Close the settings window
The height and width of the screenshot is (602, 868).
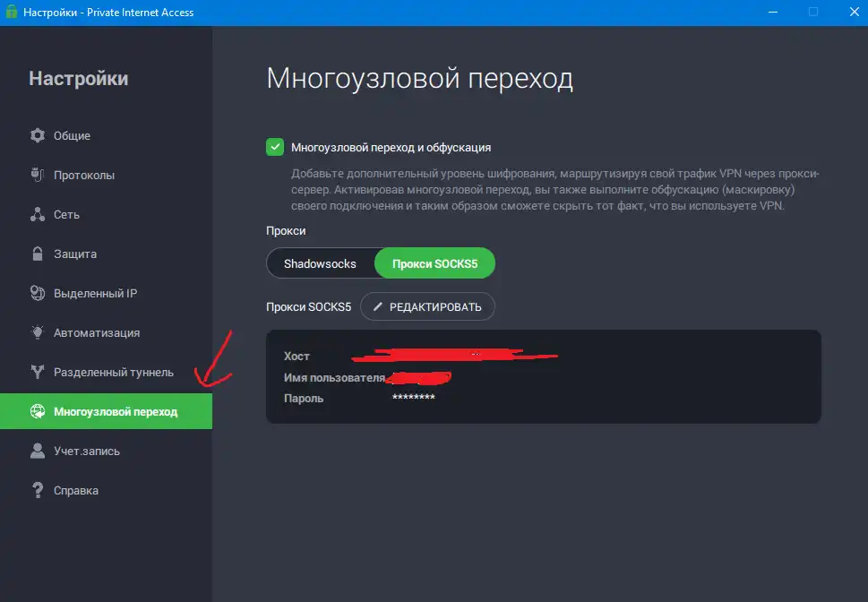point(855,12)
